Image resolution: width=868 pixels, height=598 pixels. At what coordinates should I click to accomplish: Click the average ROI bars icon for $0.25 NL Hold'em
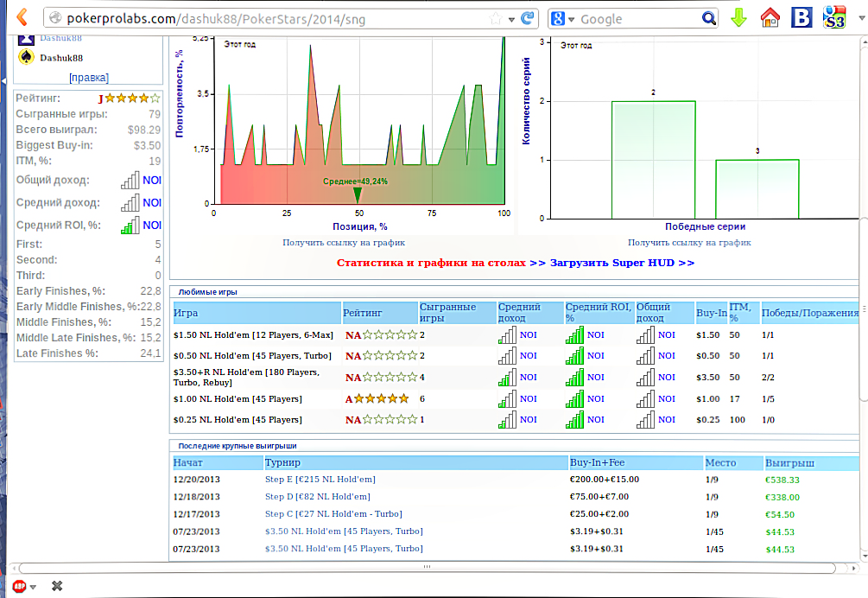point(574,420)
